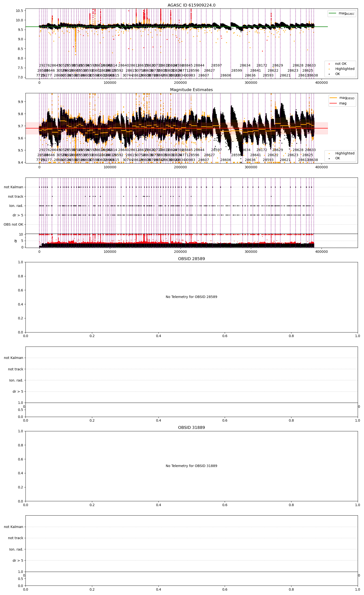364x595 pixels.
Task: Click 'OK' in the Magnitude Estimates plot legend
Action: pos(338,158)
